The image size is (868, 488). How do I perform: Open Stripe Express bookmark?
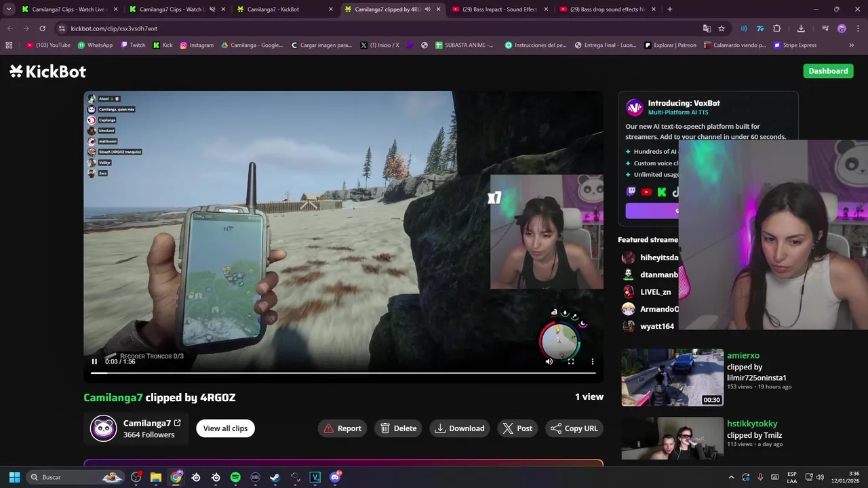[795, 45]
